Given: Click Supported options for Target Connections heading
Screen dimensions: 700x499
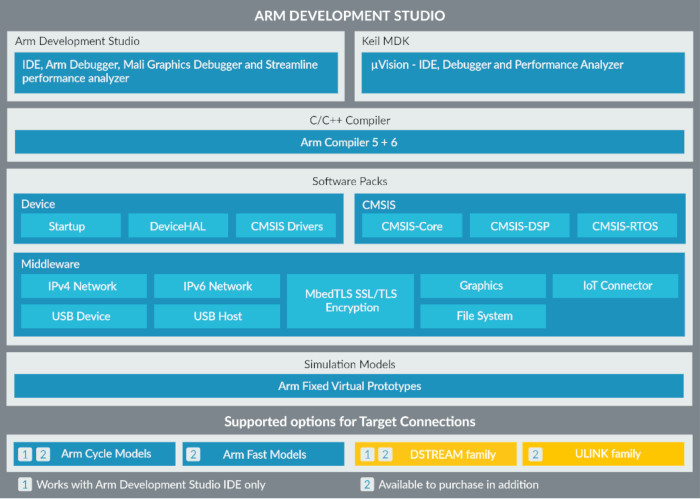Looking at the screenshot, I should tap(350, 421).
